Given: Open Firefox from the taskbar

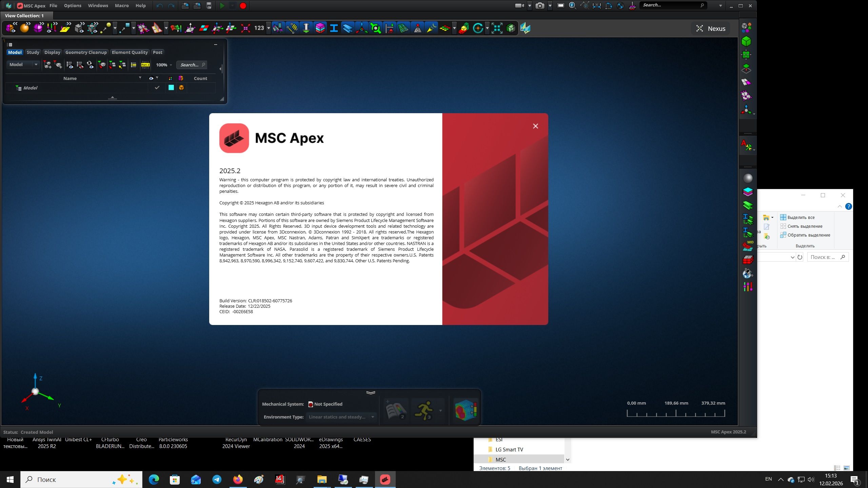Looking at the screenshot, I should pyautogui.click(x=238, y=480).
